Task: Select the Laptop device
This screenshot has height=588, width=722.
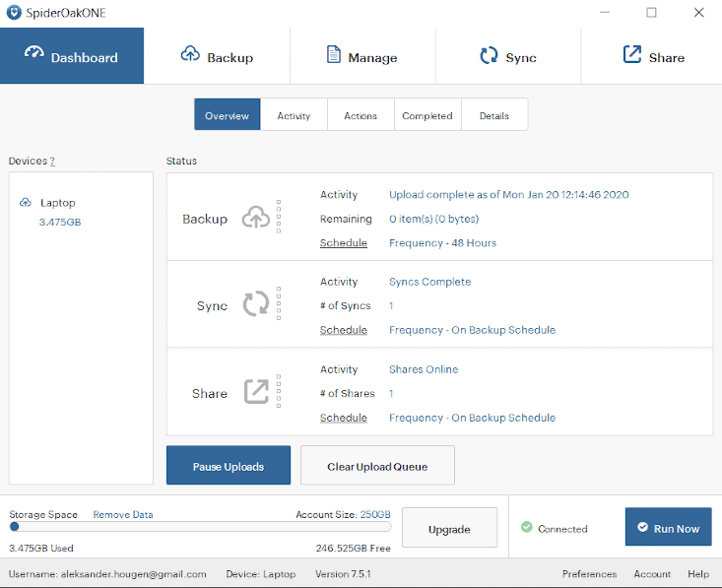Action: (57, 203)
